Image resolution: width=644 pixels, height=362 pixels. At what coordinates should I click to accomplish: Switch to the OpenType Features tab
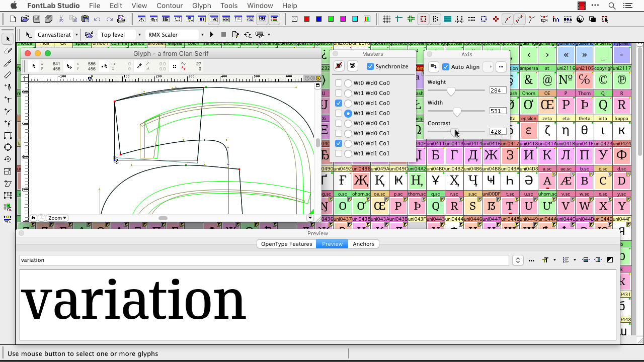tap(286, 244)
